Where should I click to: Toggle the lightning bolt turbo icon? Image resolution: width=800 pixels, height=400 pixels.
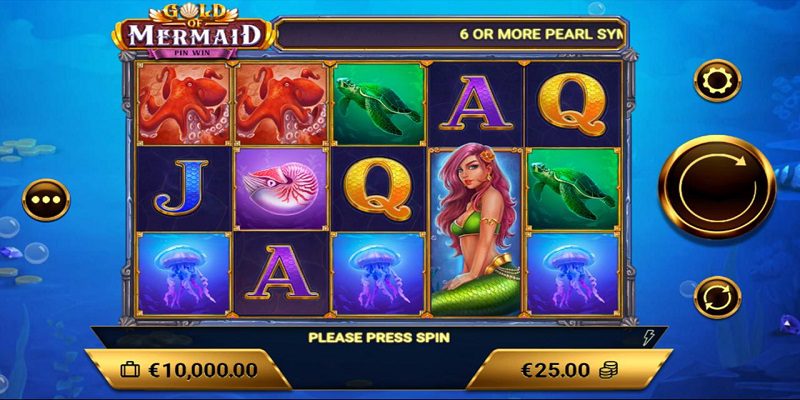(648, 337)
